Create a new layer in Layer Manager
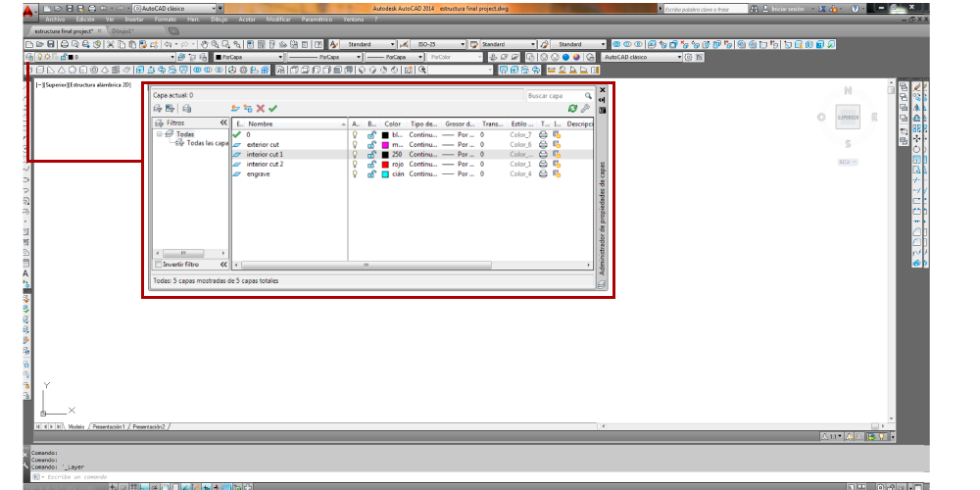 tap(235, 109)
